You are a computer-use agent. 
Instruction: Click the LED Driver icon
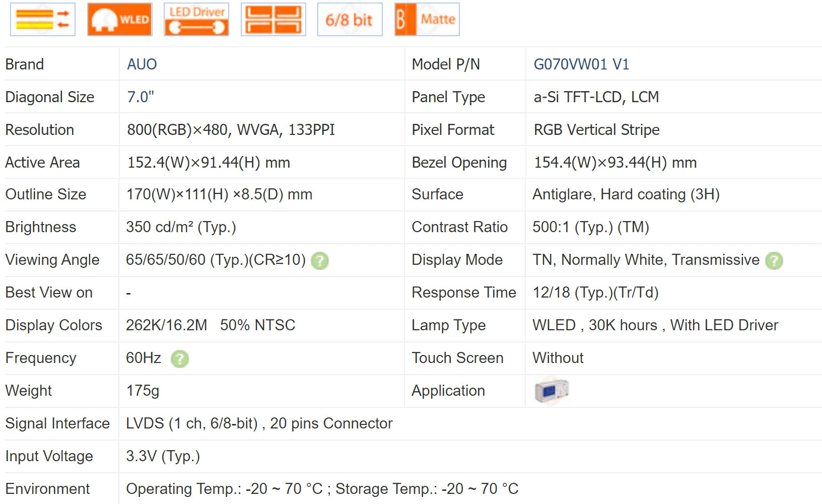coord(196,20)
